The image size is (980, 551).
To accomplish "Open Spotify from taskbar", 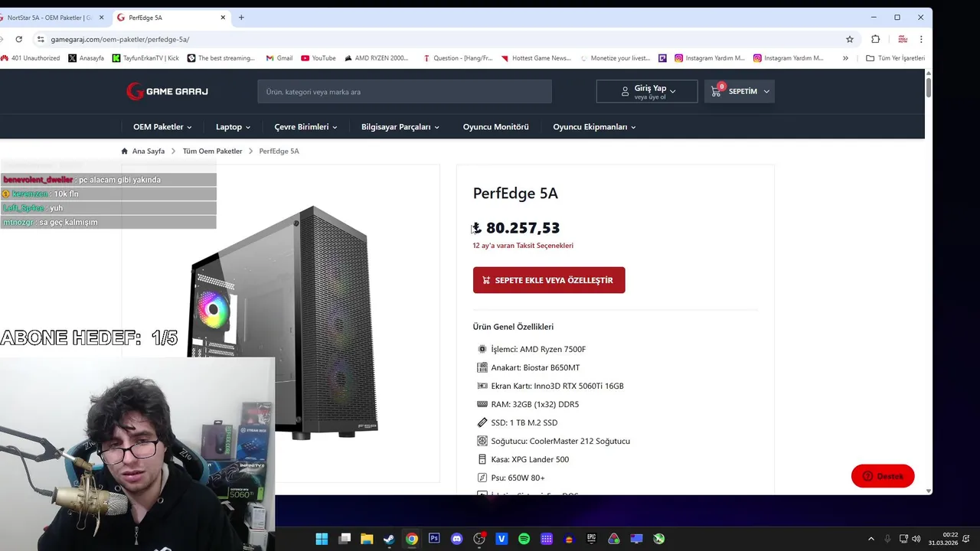I will click(524, 539).
